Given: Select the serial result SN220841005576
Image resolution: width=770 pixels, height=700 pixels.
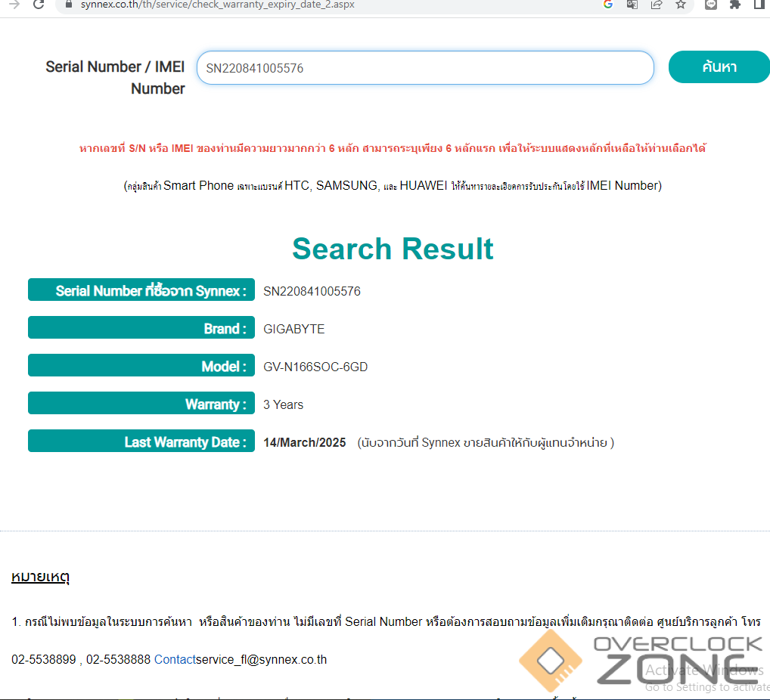Looking at the screenshot, I should click(x=312, y=291).
